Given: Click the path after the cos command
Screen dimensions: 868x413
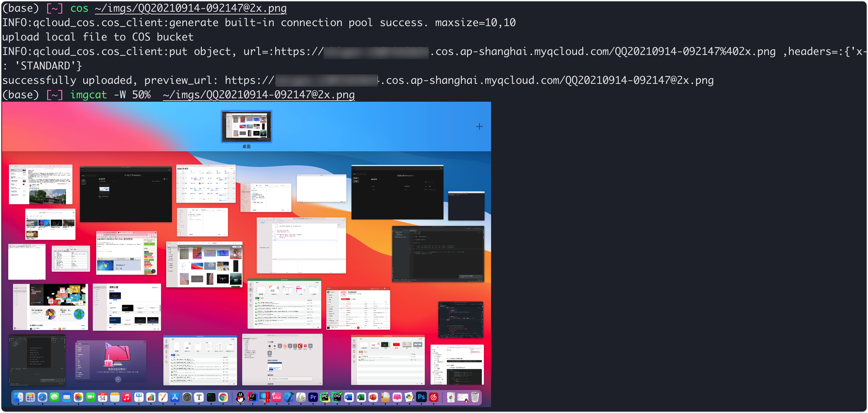Looking at the screenshot, I should pos(191,8).
